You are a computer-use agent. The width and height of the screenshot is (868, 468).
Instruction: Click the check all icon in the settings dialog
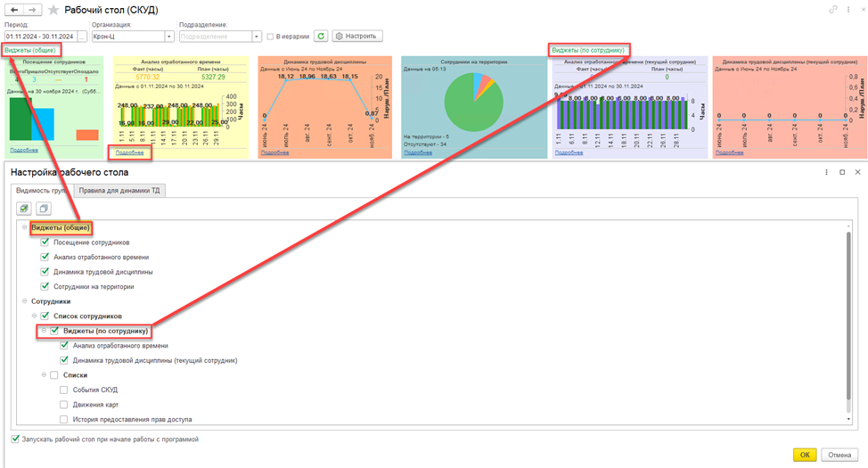tap(24, 209)
